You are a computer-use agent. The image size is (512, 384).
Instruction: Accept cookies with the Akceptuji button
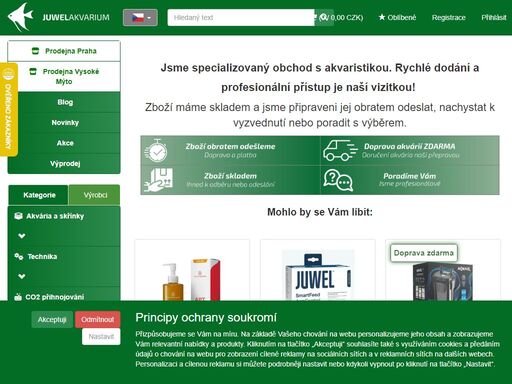52,319
